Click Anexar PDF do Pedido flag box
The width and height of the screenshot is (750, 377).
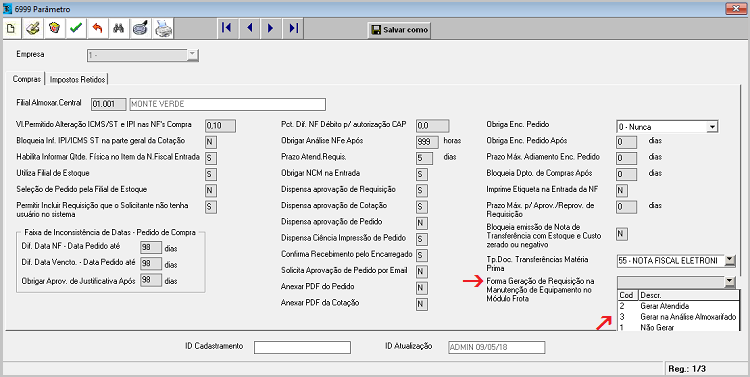pyautogui.click(x=421, y=288)
